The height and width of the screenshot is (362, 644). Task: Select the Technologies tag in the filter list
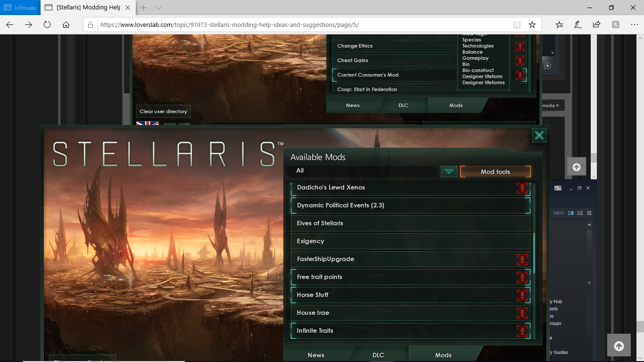click(478, 46)
